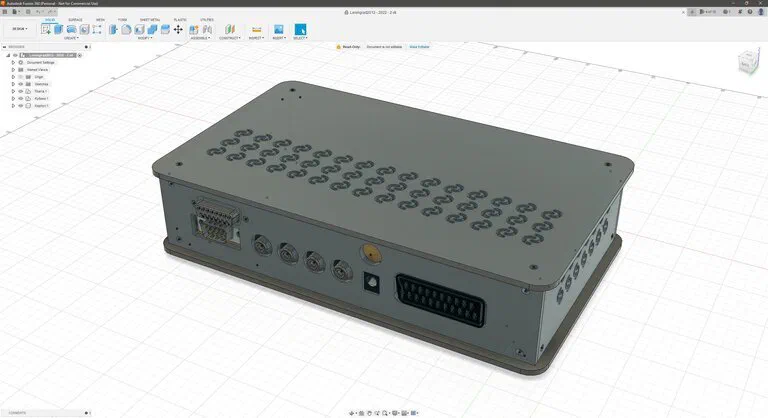Toggle visibility eye of Sketches folder

[x=21, y=84]
